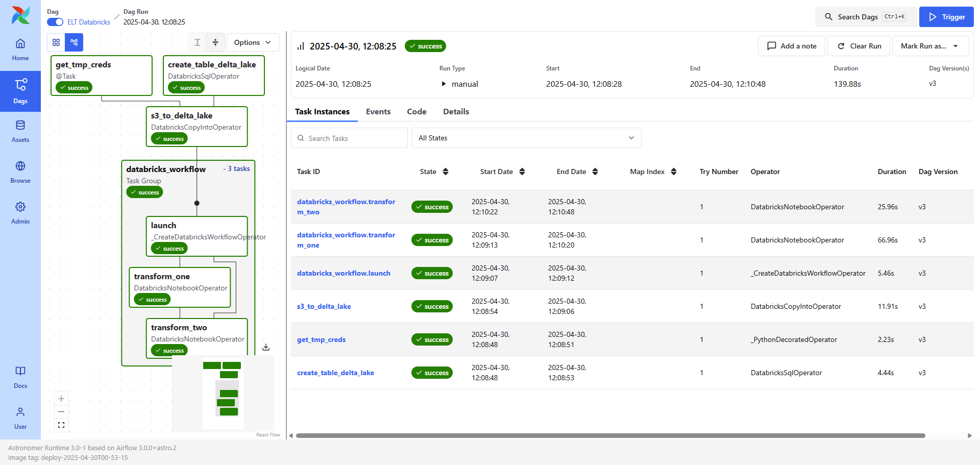Image resolution: width=980 pixels, height=465 pixels.
Task: Click the scroll-right arrow of the table scrollbar
Action: (970, 435)
